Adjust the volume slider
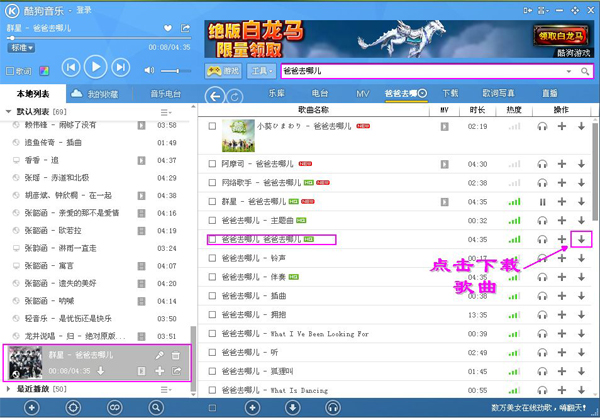Image resolution: width=600 pixels, height=418 pixels. pyautogui.click(x=175, y=71)
